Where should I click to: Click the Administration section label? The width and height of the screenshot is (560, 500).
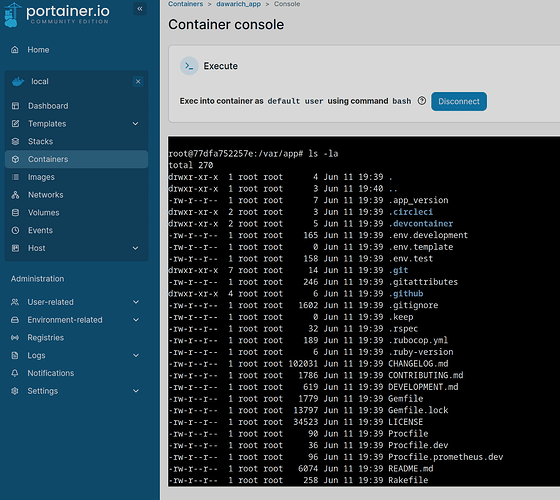tap(38, 279)
